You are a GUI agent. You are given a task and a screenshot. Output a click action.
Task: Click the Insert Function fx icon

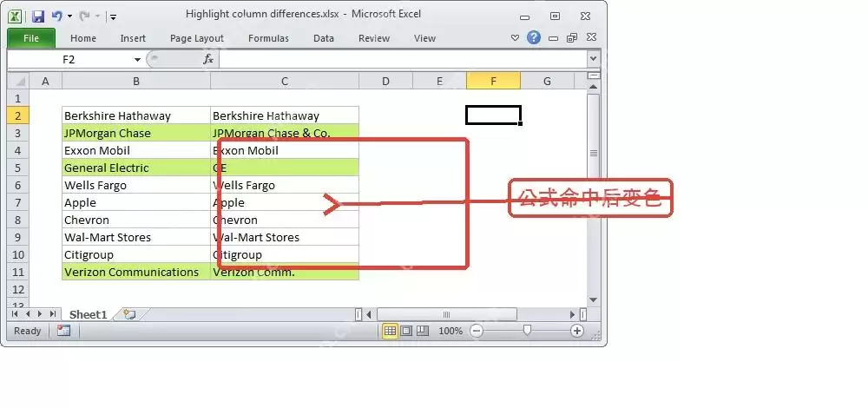[x=208, y=59]
